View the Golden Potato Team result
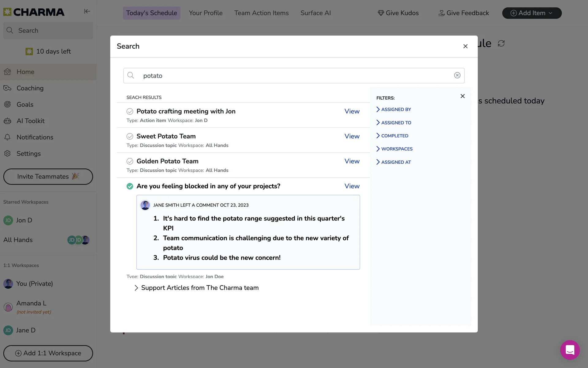Viewport: 588px width, 368px height. (352, 161)
